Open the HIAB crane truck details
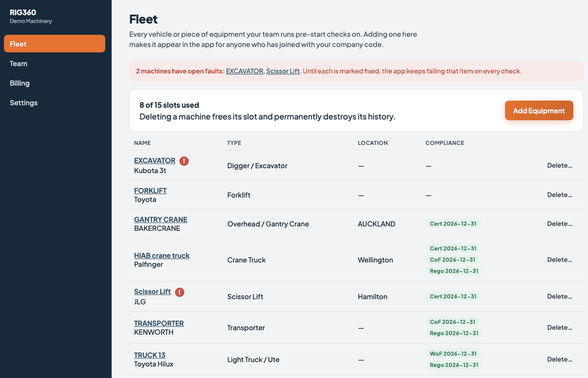The height and width of the screenshot is (378, 588). pyautogui.click(x=161, y=256)
